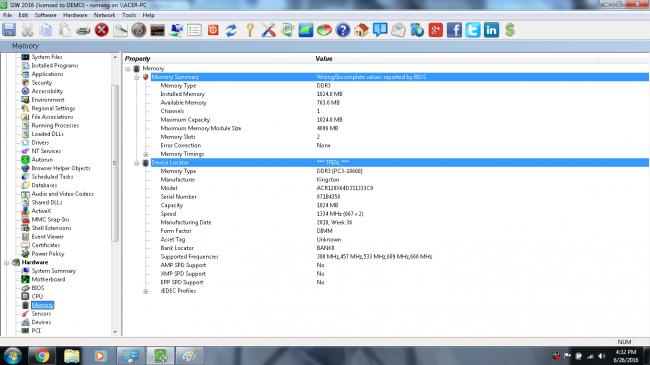Click the Facebook toolbar icon
Image resolution: width=650 pixels, height=365 pixels.
click(454, 30)
